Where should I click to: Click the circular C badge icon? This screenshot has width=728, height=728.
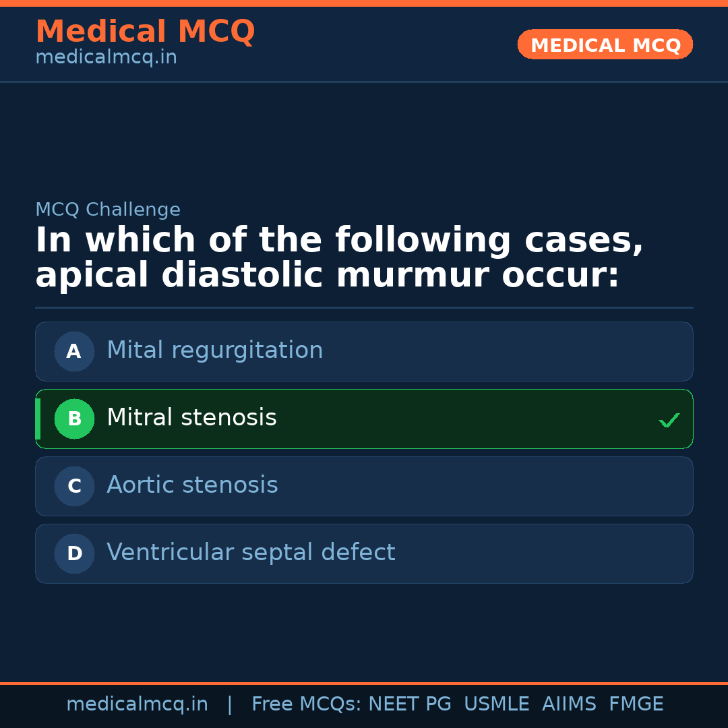74,486
